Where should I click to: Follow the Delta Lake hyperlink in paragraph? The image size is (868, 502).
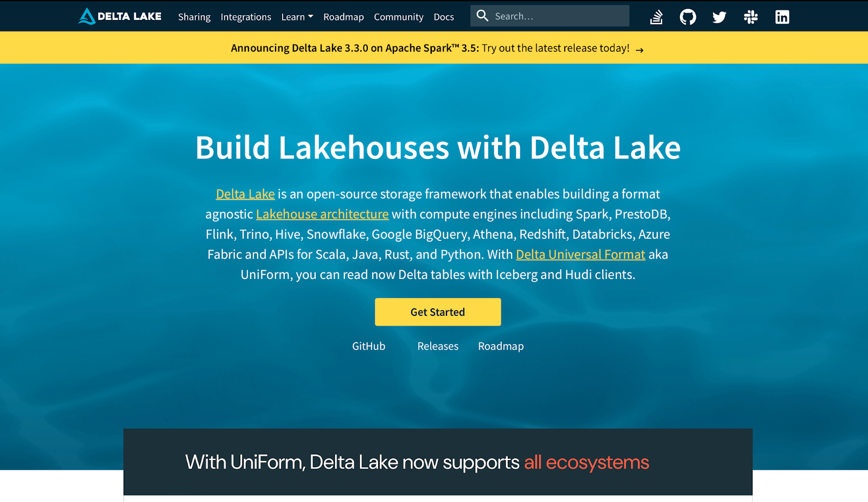pos(245,194)
